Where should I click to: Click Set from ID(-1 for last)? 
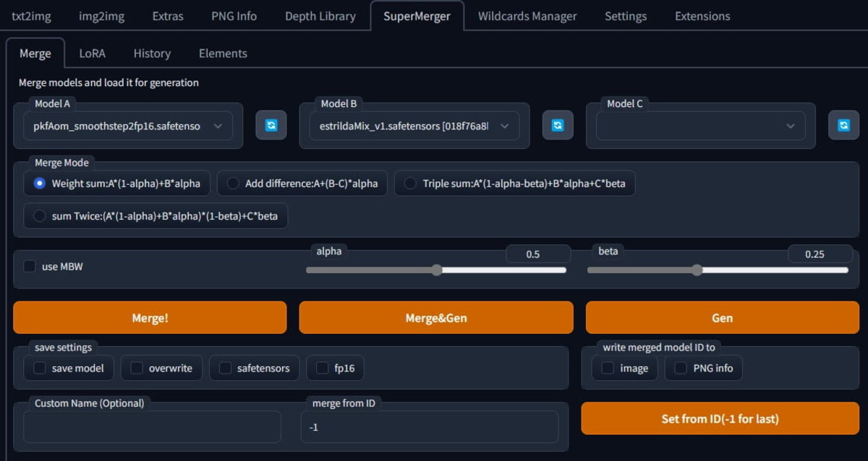(x=720, y=418)
